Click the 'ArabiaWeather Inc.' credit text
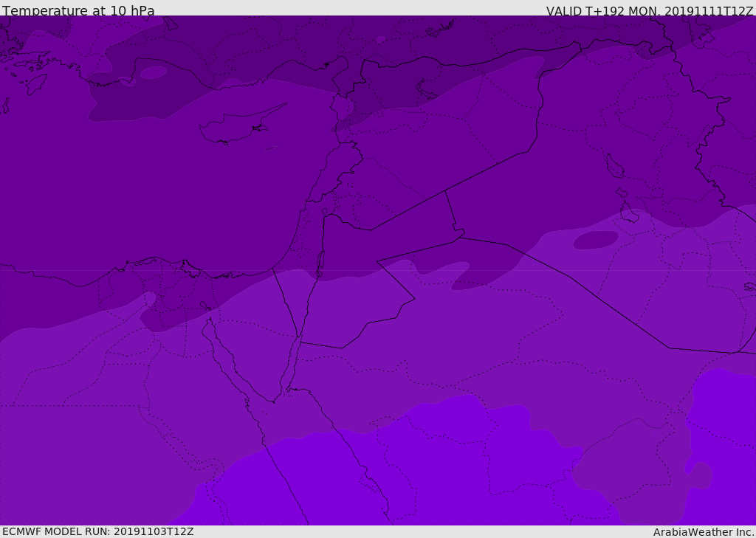Viewport: 756px width, 538px height. click(x=703, y=532)
